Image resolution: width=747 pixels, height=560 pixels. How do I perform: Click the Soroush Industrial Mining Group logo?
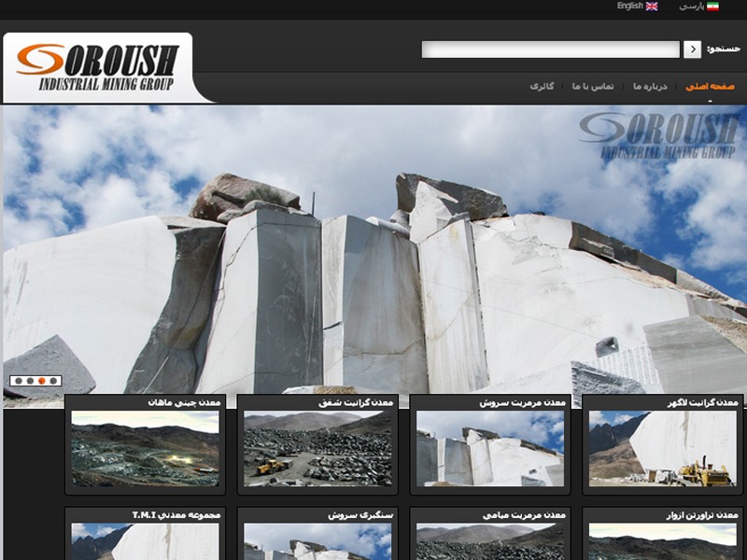98,63
